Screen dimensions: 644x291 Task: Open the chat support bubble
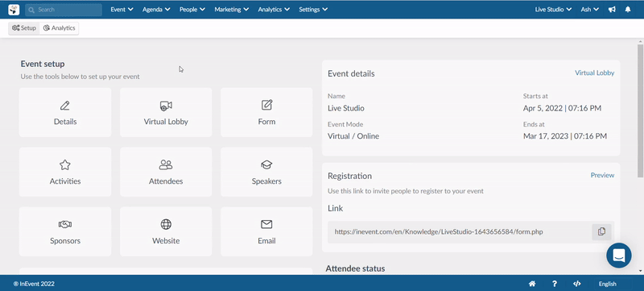(x=619, y=256)
